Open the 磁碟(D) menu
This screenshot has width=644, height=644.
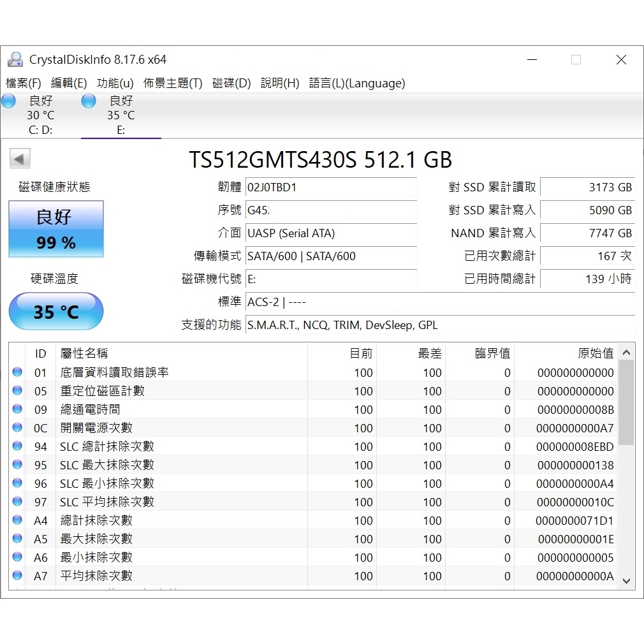231,84
